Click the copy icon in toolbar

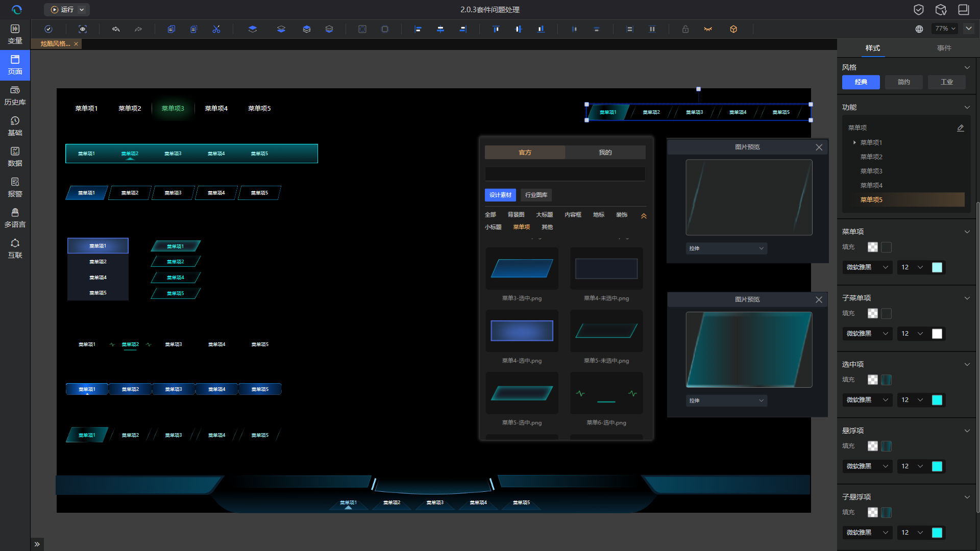pos(171,29)
